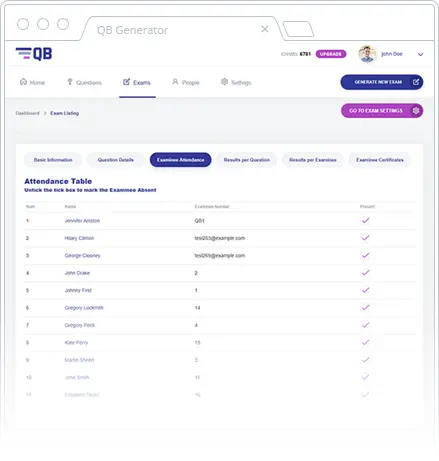Switch to the Results per Question tab

tap(247, 160)
